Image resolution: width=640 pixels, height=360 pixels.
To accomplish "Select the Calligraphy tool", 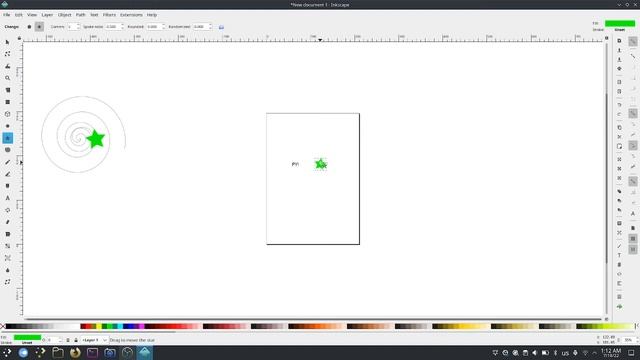I will click(x=7, y=186).
